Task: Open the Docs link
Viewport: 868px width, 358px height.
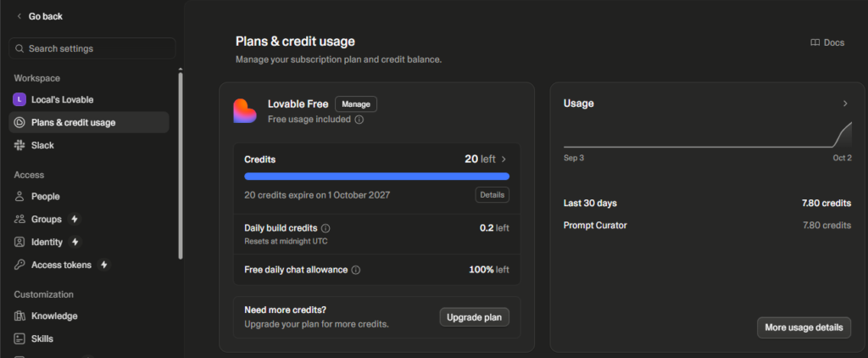Action: click(x=827, y=42)
